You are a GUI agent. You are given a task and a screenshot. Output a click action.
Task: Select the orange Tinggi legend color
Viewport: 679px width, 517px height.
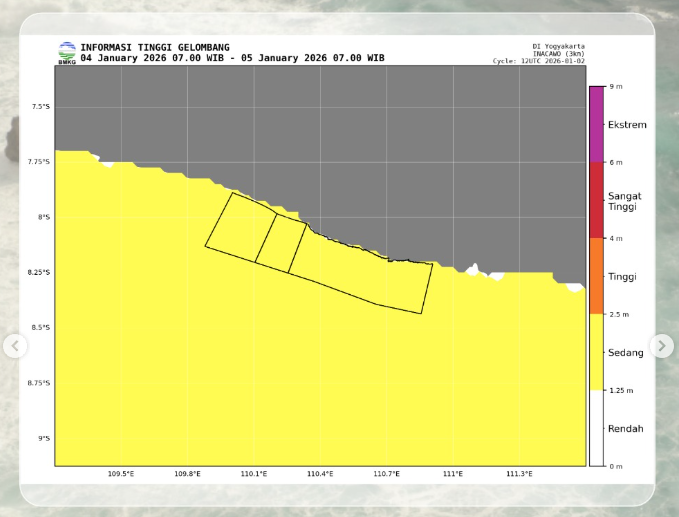point(596,276)
